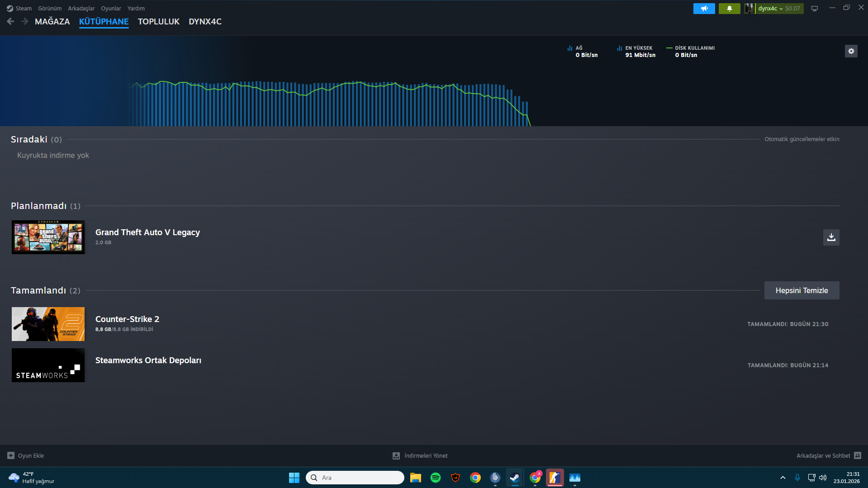This screenshot has width=868, height=488.
Task: Open the first Chrome taskbar icon
Action: point(475,478)
